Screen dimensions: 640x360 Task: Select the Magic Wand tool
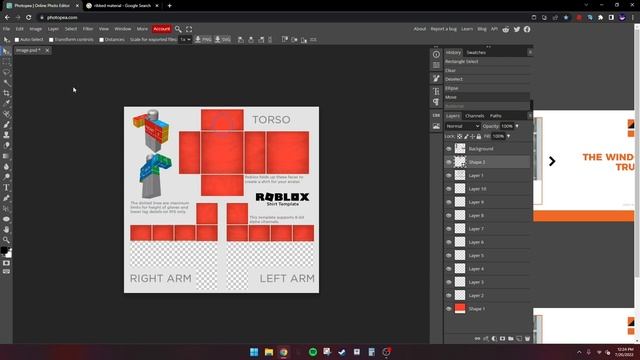click(6, 83)
